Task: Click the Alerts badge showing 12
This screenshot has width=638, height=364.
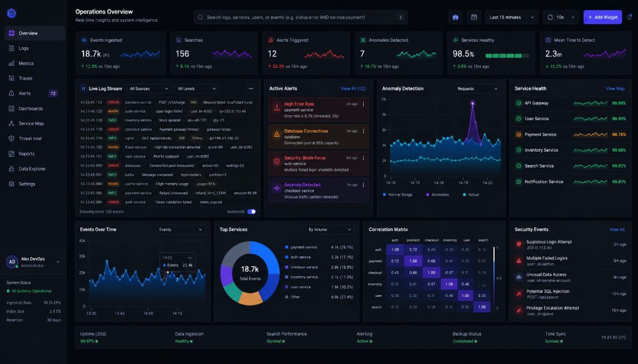Action: 53,93
